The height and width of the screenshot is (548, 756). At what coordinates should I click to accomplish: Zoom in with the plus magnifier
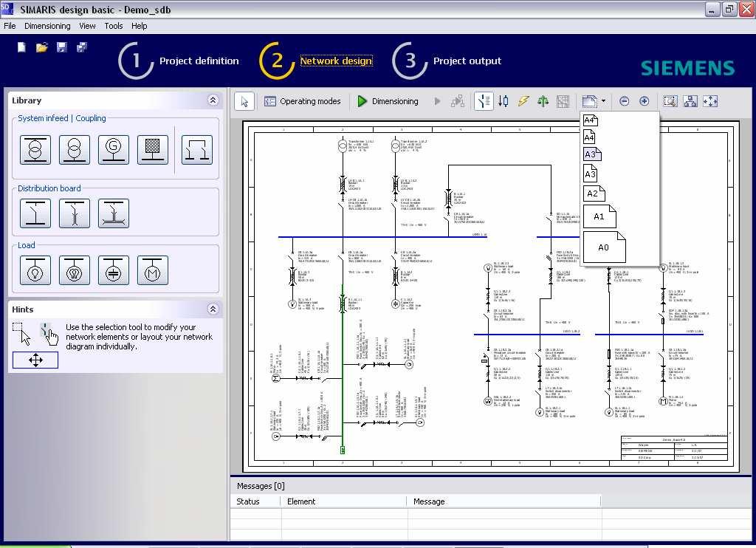(644, 101)
